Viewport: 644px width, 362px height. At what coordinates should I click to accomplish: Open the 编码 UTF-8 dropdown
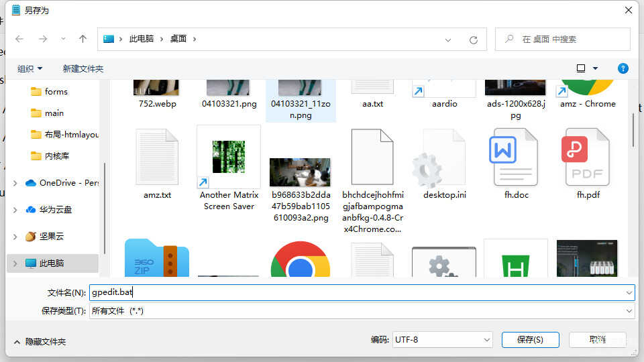pos(443,340)
